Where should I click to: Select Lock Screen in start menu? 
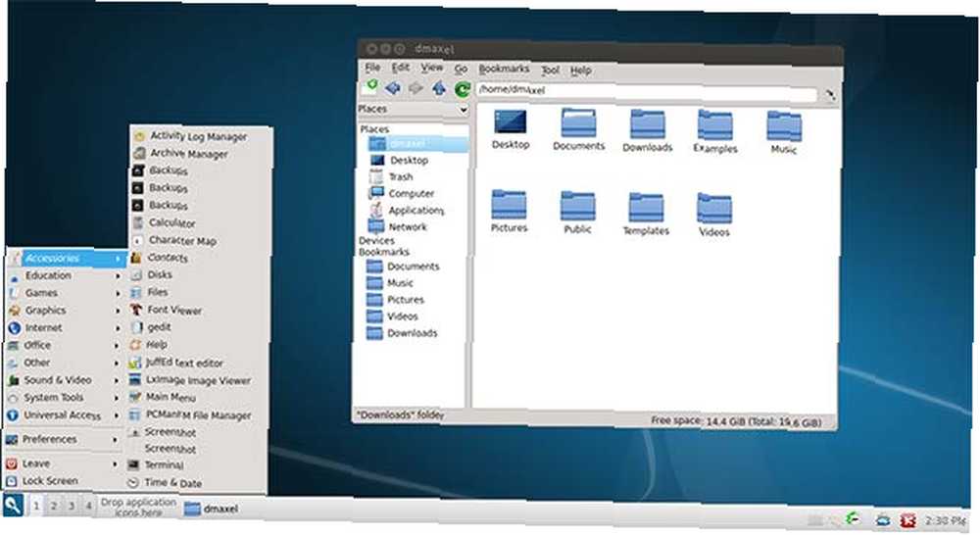point(61,481)
